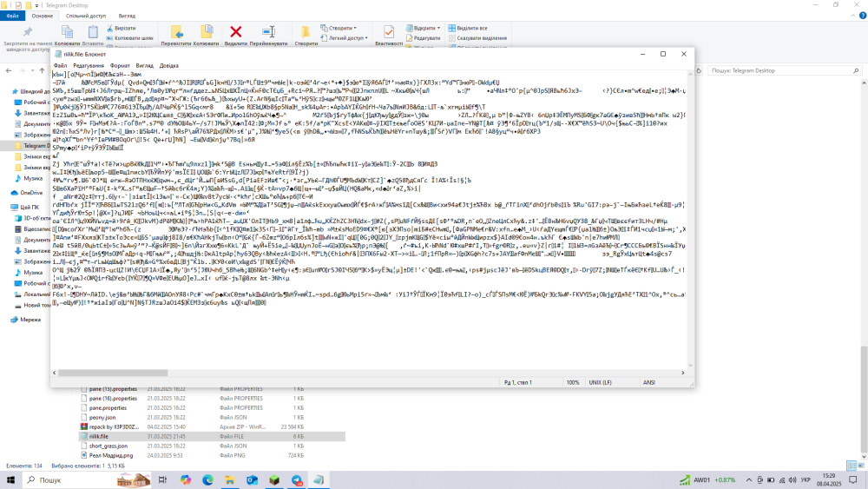The image size is (868, 489).
Task: Open Microsoft Edge from taskbar
Action: tap(207, 479)
